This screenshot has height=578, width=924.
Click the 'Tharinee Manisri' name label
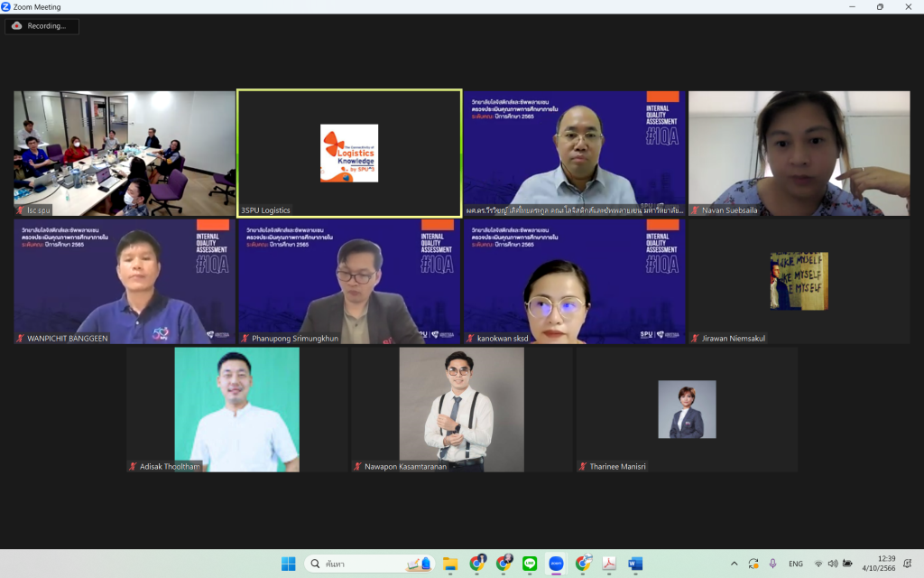[617, 467]
